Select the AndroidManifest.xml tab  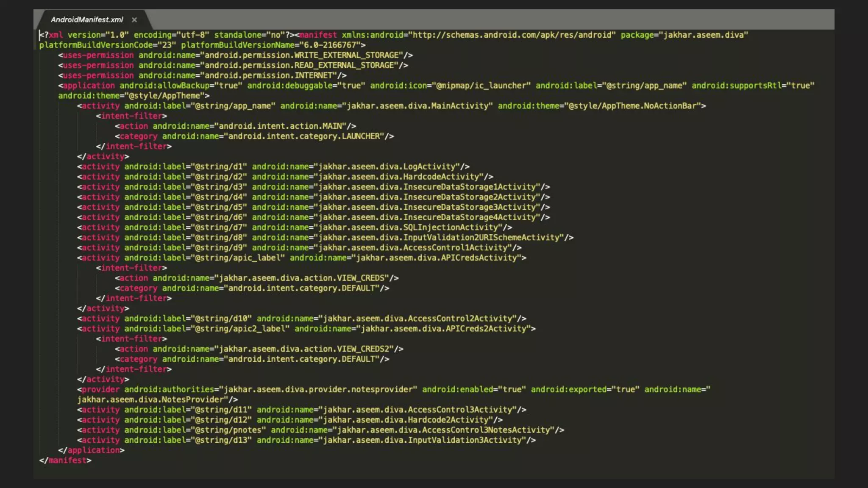[87, 19]
